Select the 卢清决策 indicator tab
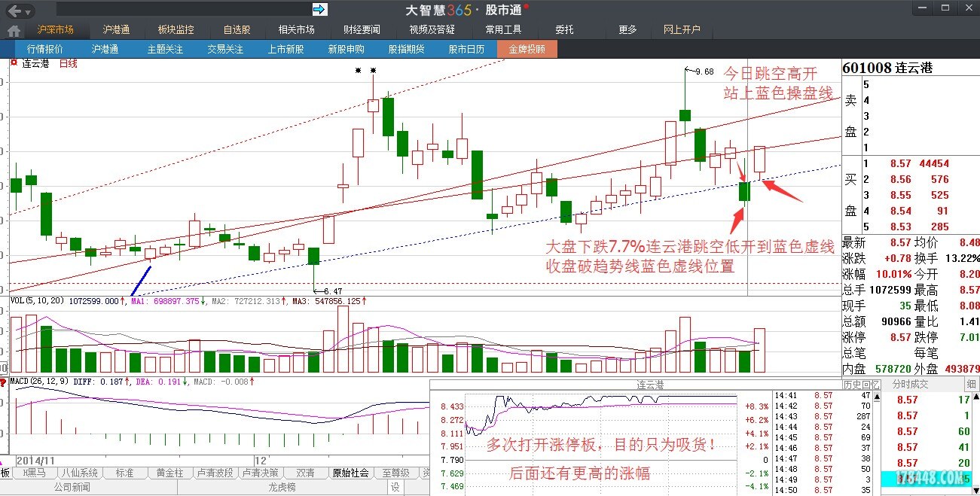The height and width of the screenshot is (496, 980). (260, 473)
